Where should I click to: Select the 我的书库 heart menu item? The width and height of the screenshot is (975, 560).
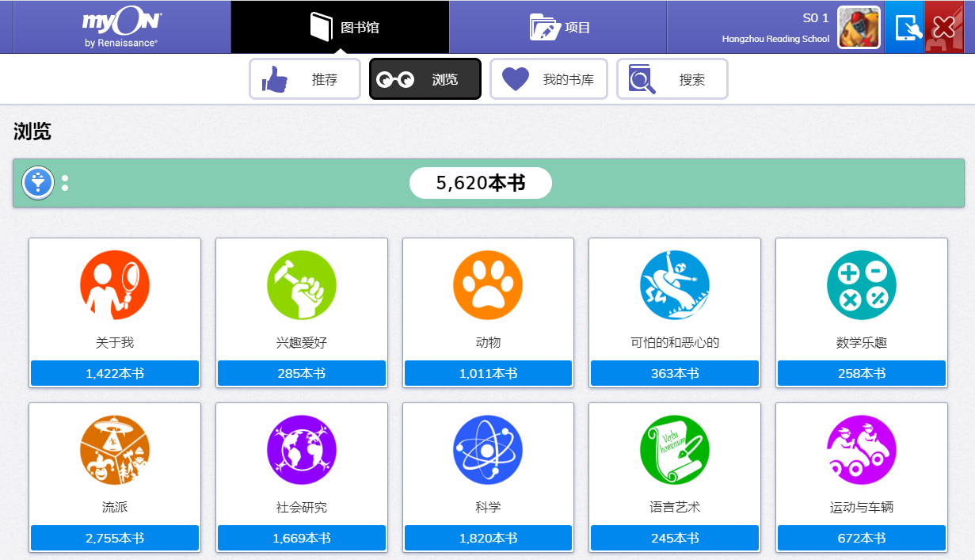[x=549, y=78]
